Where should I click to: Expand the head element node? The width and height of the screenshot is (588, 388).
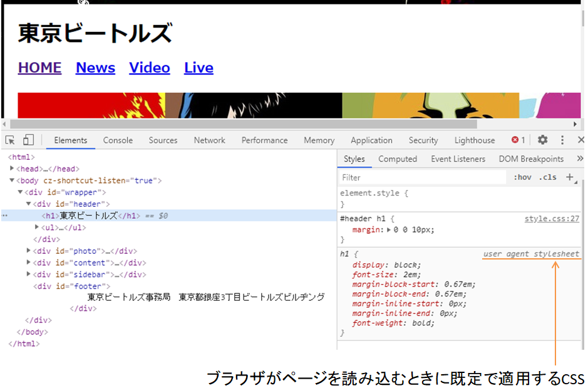12,169
